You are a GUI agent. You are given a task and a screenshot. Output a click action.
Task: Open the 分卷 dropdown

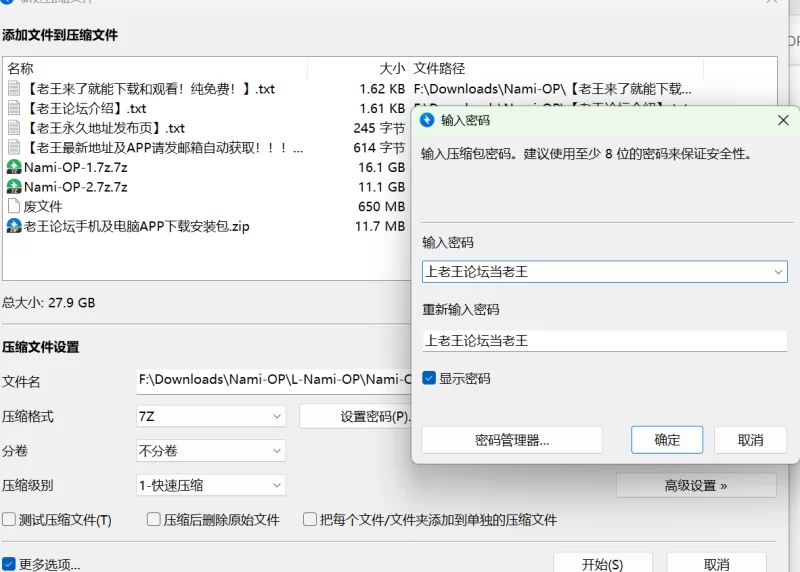[210, 451]
